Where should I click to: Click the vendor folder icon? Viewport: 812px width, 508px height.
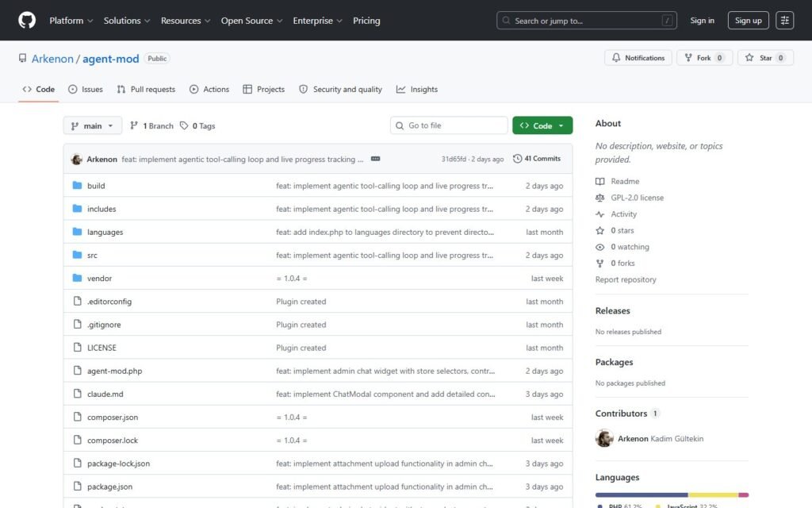77,278
